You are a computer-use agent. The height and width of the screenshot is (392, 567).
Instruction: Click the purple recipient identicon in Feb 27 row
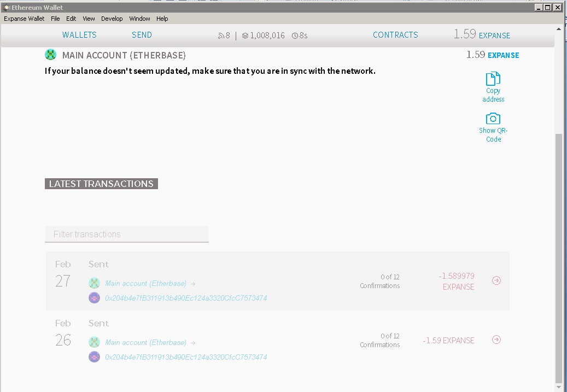(94, 298)
